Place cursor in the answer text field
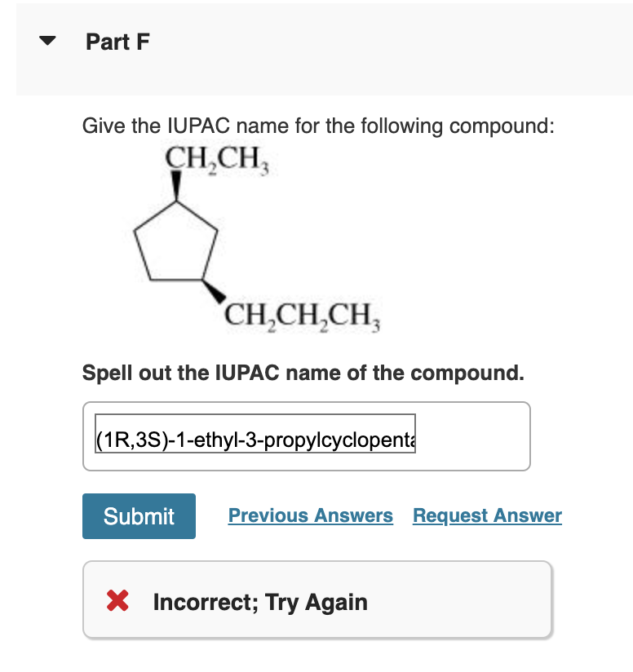 point(245,436)
